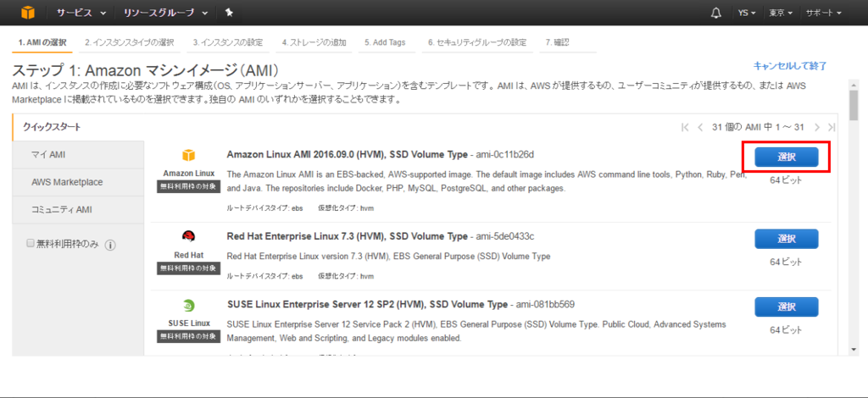Go to 6. セキュリティグループの設定 tab

[x=476, y=42]
